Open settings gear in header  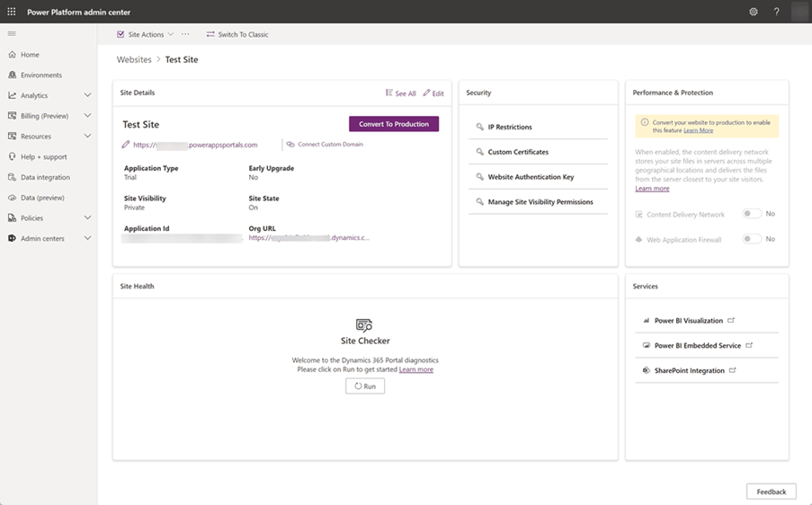click(x=754, y=12)
